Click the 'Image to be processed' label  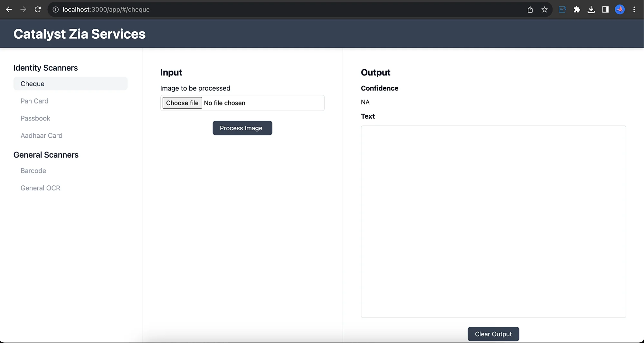click(x=195, y=88)
